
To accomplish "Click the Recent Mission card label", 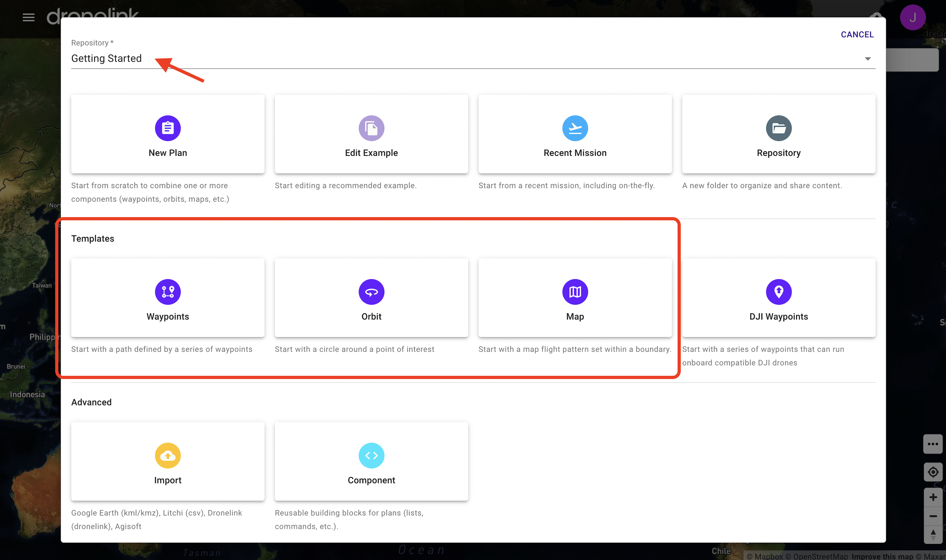I will [575, 153].
